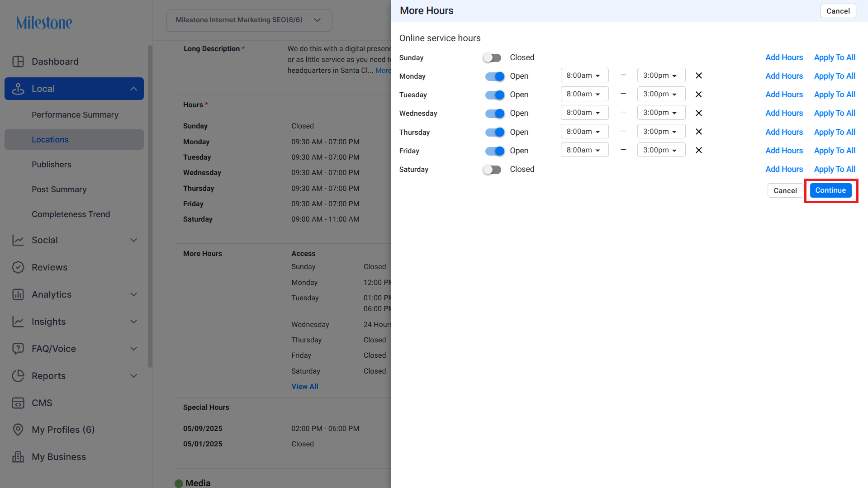Click Add Hours for Friday
Screen dimensions: 868x488
784,151
